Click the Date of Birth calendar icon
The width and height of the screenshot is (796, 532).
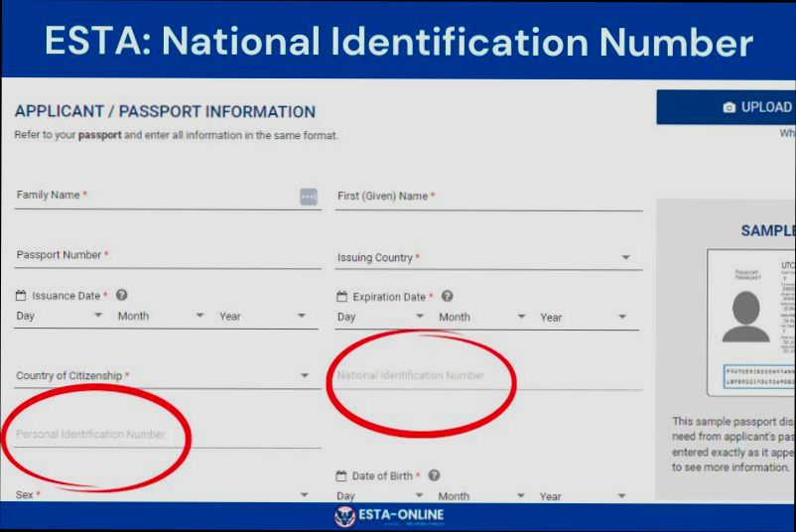pyautogui.click(x=341, y=476)
